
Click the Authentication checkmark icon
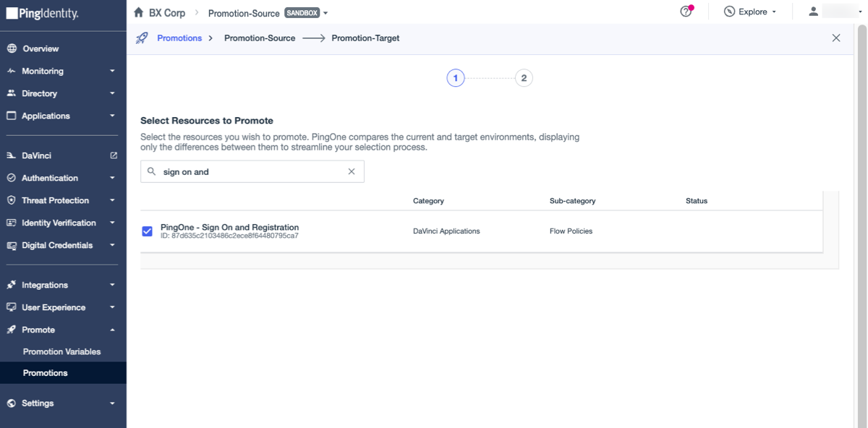(12, 178)
